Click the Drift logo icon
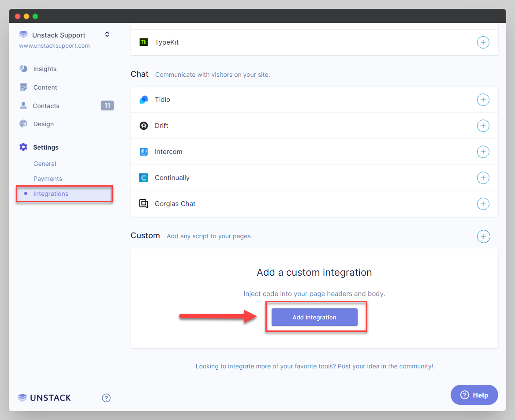This screenshot has height=420, width=515. coord(143,125)
